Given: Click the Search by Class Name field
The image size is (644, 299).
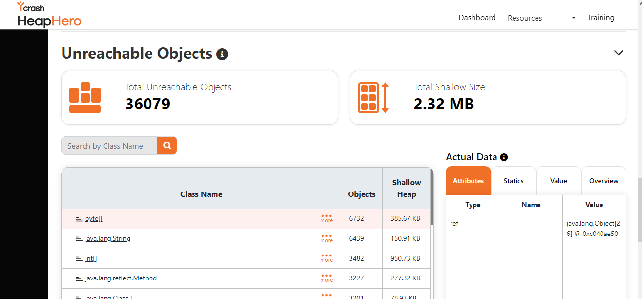Looking at the screenshot, I should (x=109, y=146).
